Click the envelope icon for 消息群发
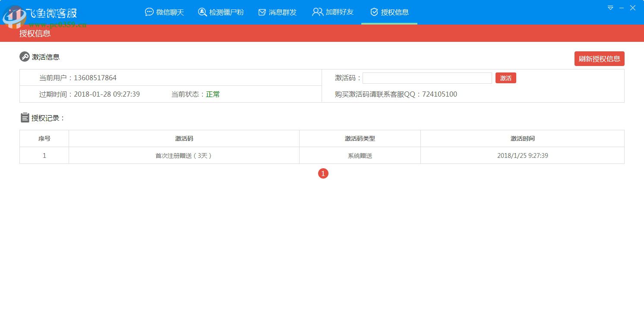644x333 pixels. click(x=262, y=12)
